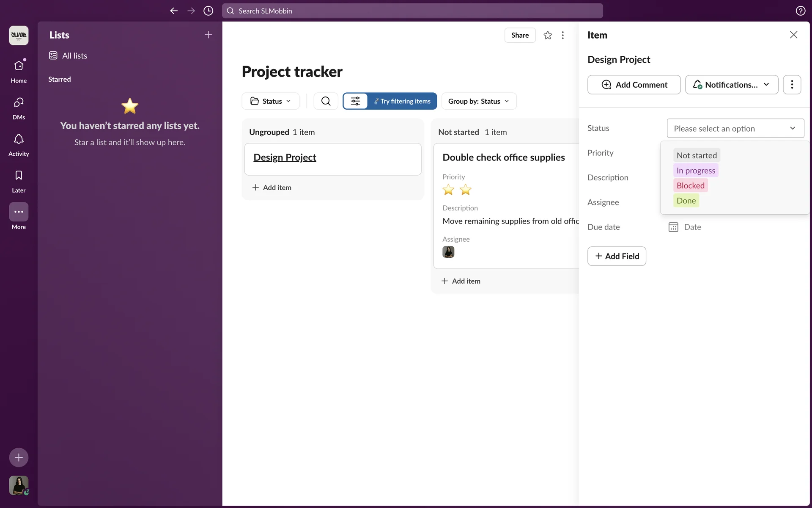Image resolution: width=812 pixels, height=508 pixels.
Task: Expand the Status view dropdown
Action: point(271,101)
